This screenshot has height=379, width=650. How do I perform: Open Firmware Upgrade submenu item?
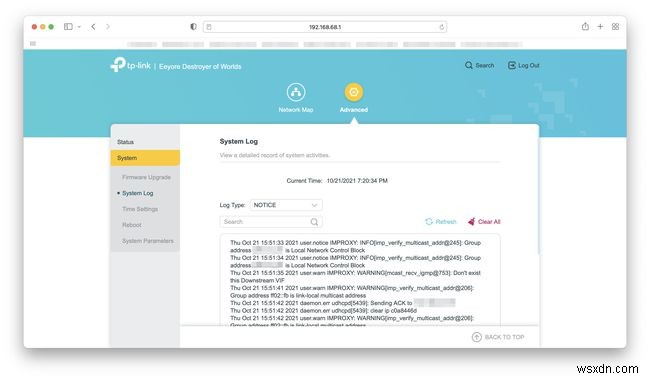pos(146,177)
